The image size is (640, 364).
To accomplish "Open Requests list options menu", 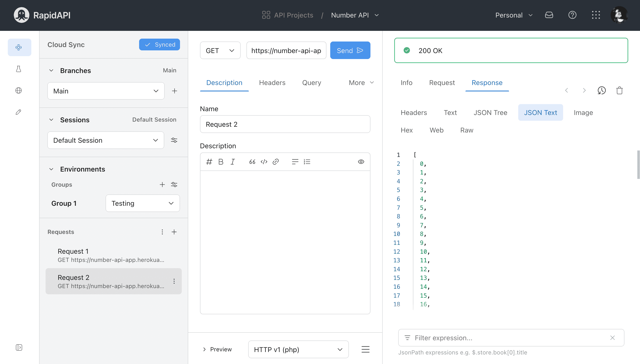I will (162, 232).
